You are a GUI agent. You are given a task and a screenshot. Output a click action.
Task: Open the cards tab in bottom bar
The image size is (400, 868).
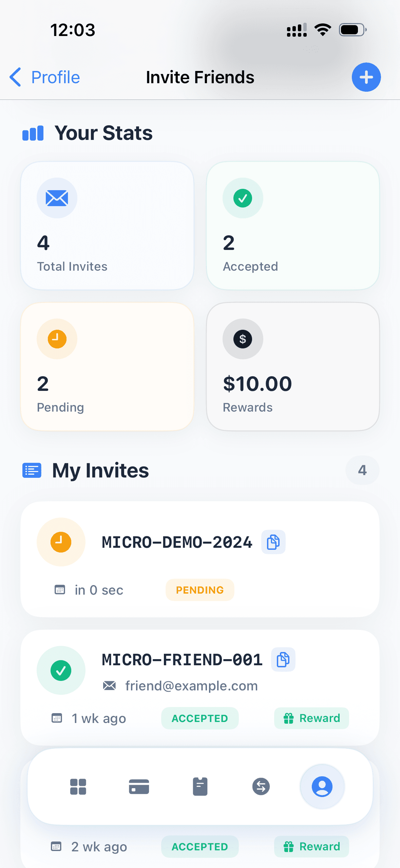click(x=139, y=786)
